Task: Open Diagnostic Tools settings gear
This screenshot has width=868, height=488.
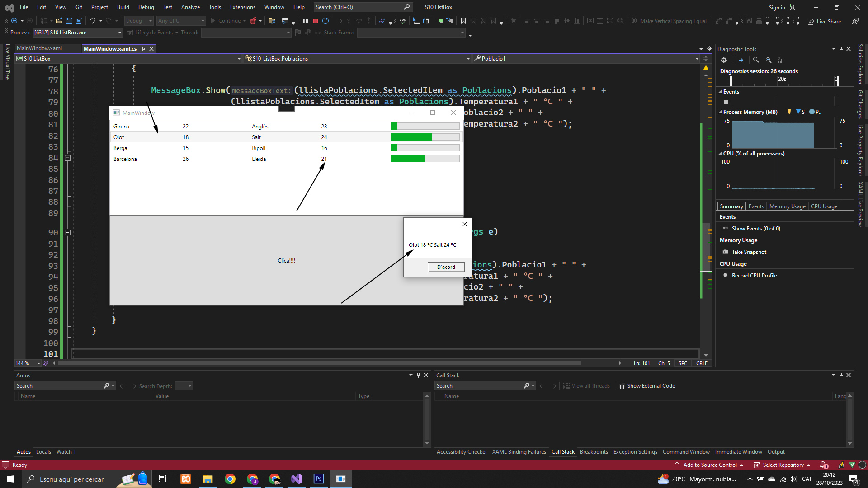Action: (x=724, y=60)
